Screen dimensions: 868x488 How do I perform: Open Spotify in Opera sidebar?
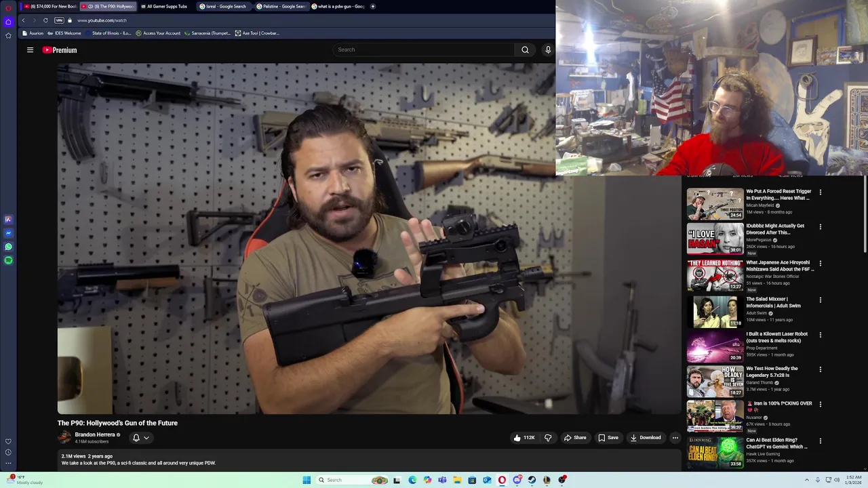click(x=8, y=260)
